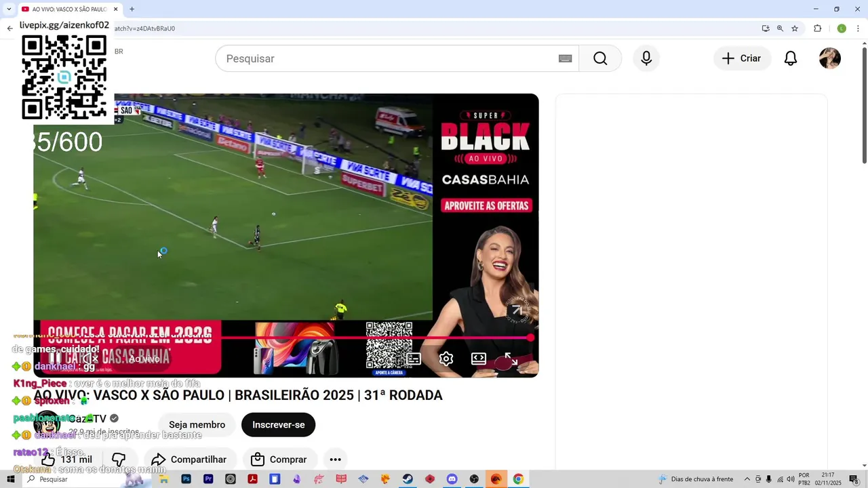868x488 pixels.
Task: Open the taskbar clock showing 21:17
Action: [828, 479]
